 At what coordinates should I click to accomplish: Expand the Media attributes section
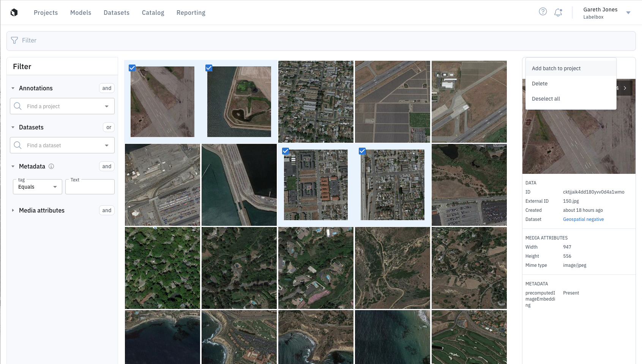(x=13, y=210)
